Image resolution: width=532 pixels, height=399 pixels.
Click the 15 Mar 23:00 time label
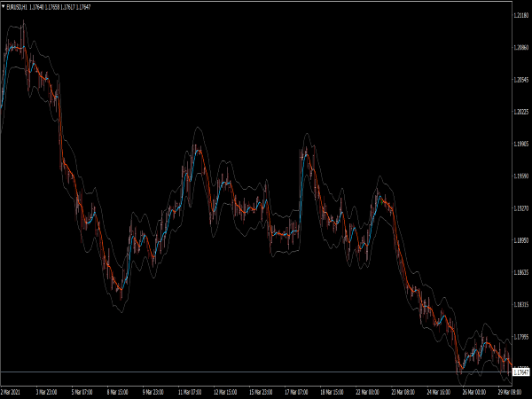(x=261, y=392)
